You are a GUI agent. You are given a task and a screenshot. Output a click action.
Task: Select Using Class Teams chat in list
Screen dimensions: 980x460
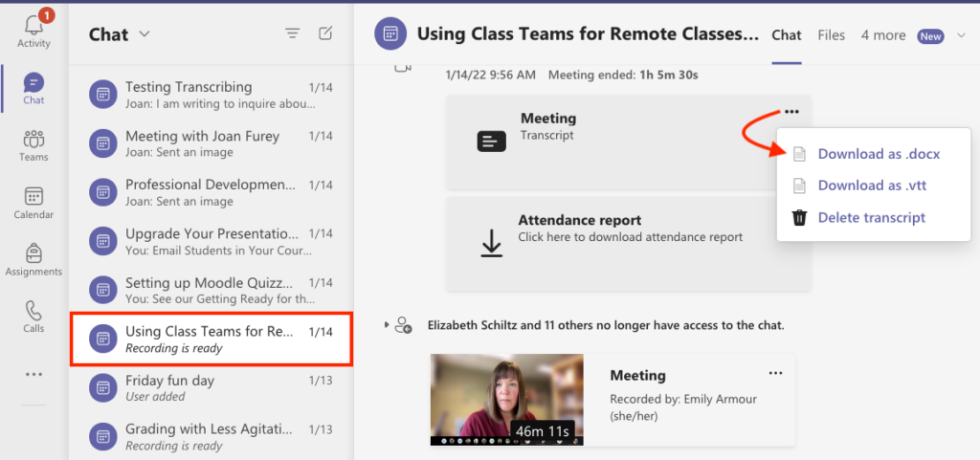point(212,339)
